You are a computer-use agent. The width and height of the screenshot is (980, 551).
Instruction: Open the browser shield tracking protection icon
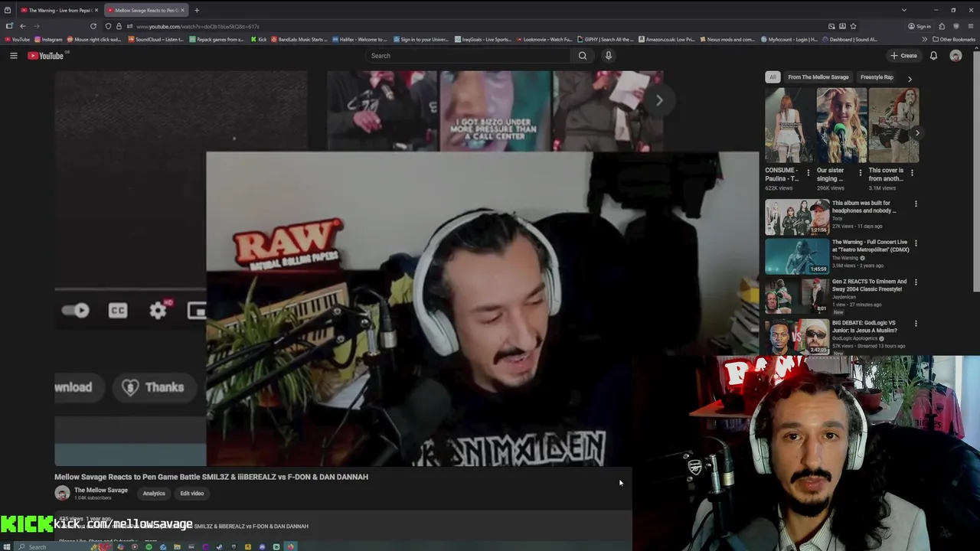pos(108,26)
